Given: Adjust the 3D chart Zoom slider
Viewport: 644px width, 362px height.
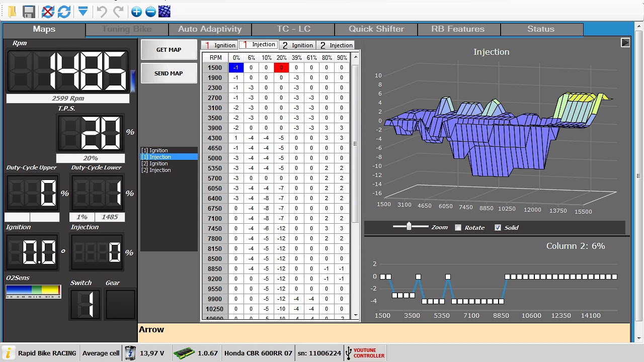Looking at the screenshot, I should (409, 227).
